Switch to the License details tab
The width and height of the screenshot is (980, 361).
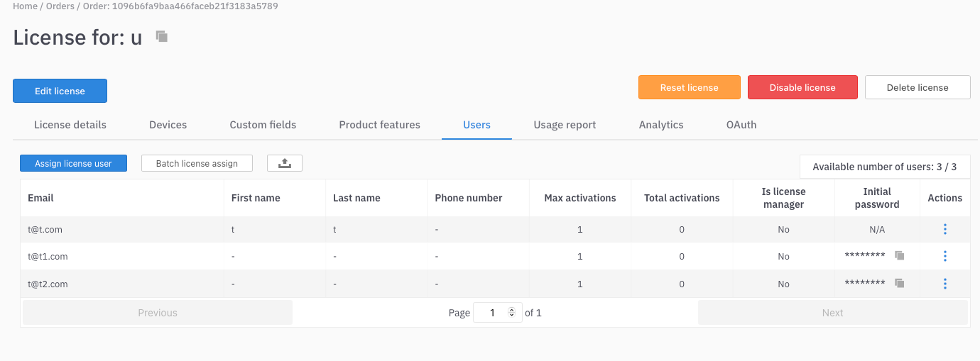click(70, 125)
